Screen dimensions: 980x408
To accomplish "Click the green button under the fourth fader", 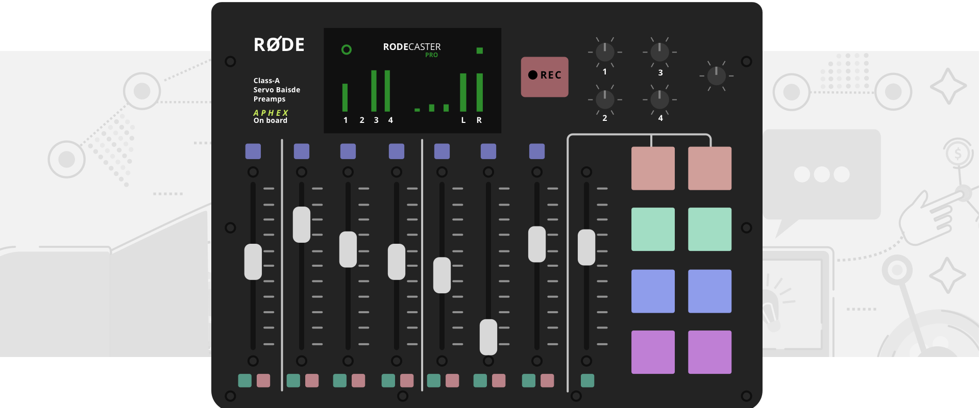I will tap(388, 380).
